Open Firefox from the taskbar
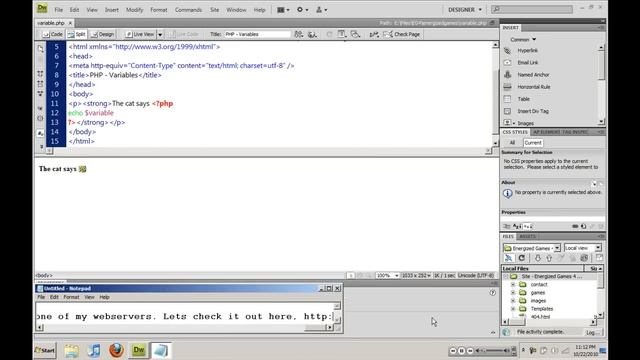This screenshot has height=360, width=640. pyautogui.click(x=116, y=350)
